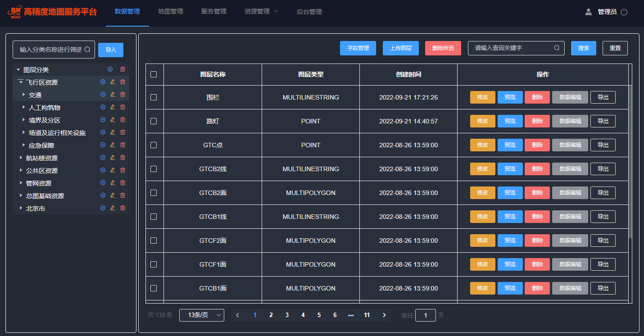644x336 pixels.
Task: Expand the 航站楼资源 tree node
Action: tap(21, 158)
